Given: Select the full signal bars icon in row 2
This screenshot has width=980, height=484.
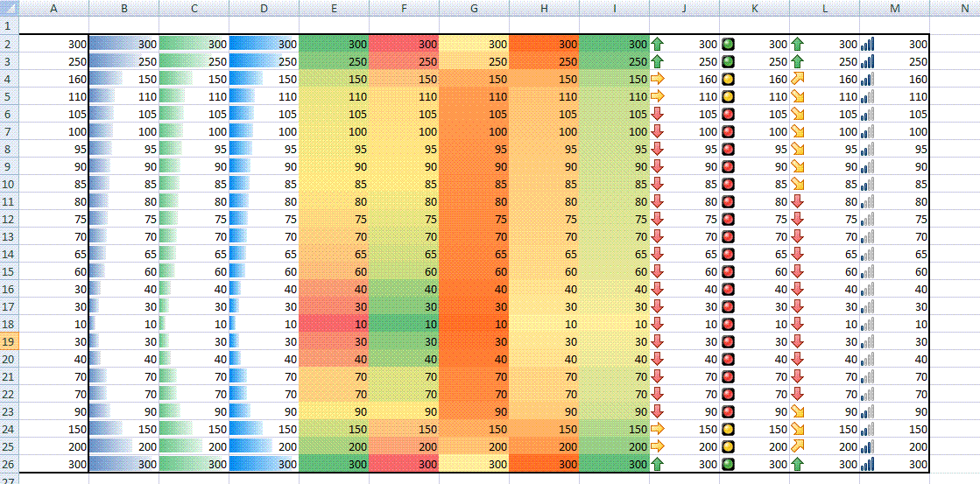Looking at the screenshot, I should pyautogui.click(x=867, y=44).
